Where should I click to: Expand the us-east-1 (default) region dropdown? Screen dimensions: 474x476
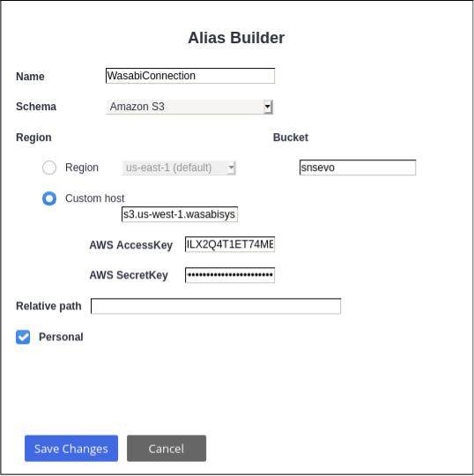tap(179, 167)
